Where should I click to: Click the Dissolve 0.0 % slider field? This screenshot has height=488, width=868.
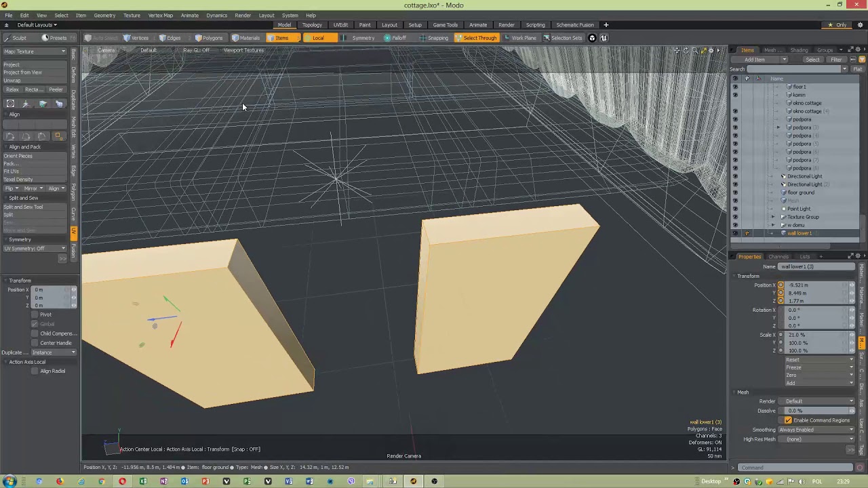pos(816,411)
